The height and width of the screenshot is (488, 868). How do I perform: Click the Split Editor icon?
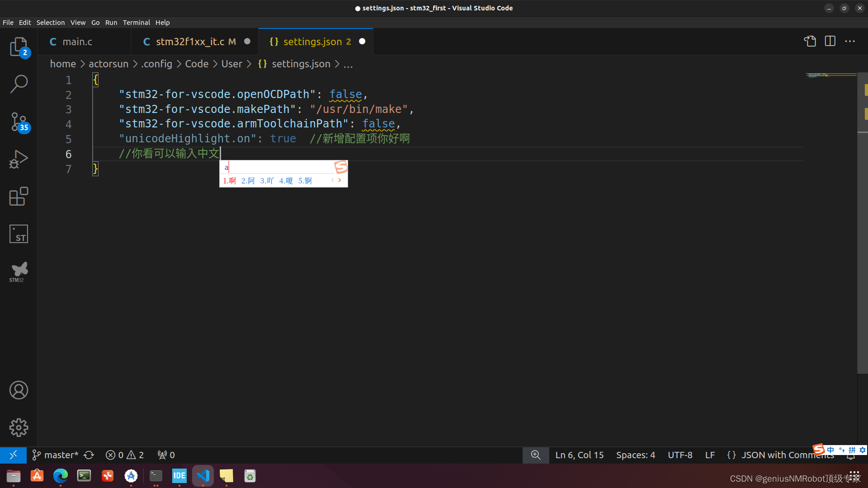coord(830,41)
